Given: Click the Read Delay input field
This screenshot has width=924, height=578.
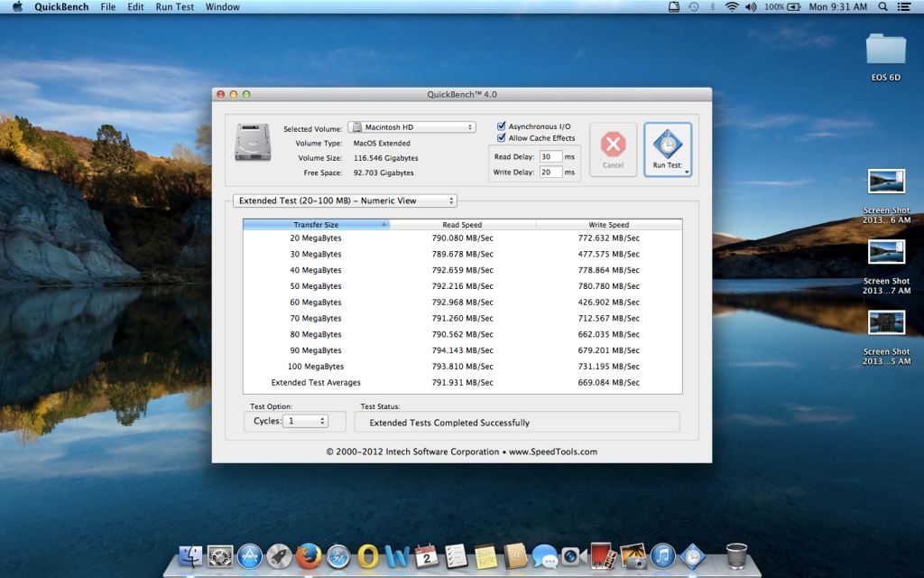Looking at the screenshot, I should tap(550, 157).
